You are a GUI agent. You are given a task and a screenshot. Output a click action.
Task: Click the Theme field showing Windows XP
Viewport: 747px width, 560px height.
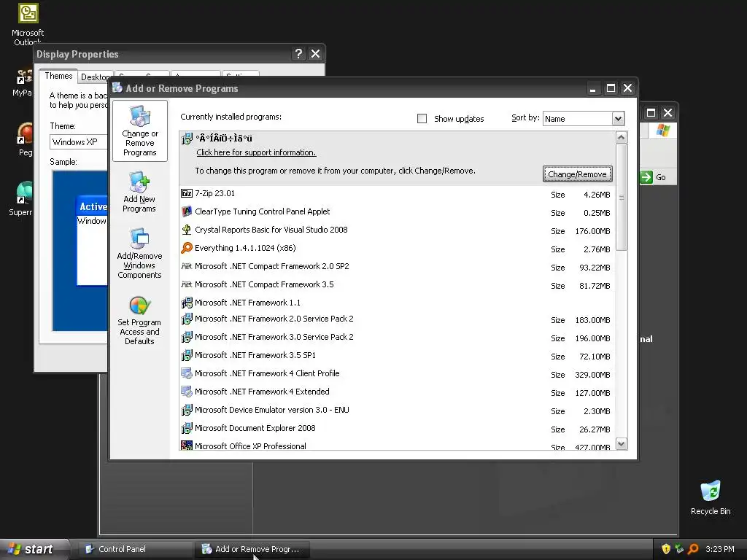(79, 142)
